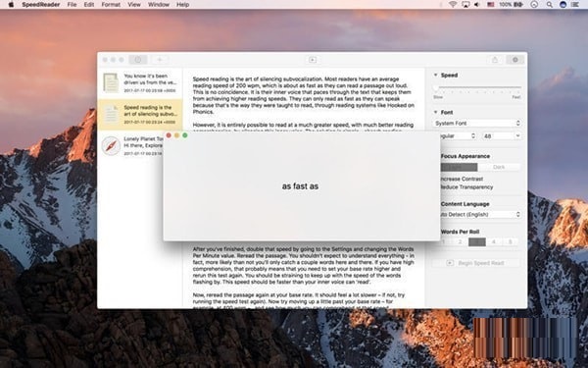This screenshot has height=368, width=588.
Task: Toggle the Increase Contrast option
Action: point(462,179)
